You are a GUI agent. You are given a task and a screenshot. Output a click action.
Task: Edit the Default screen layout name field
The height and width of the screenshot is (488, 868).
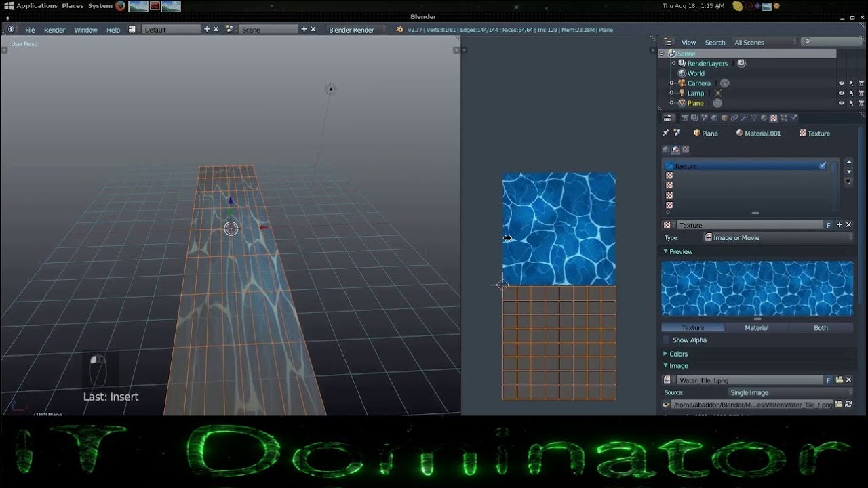172,30
